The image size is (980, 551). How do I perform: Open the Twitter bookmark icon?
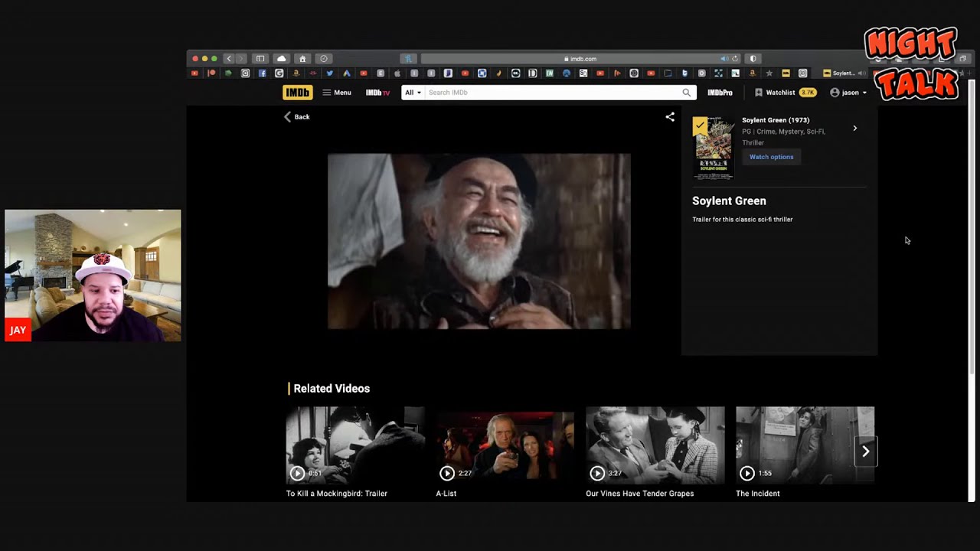(x=330, y=73)
